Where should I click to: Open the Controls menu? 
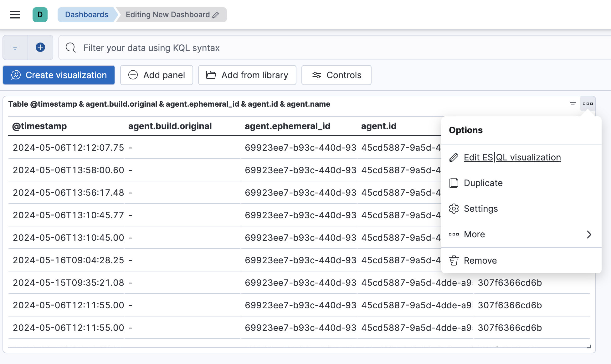click(336, 75)
